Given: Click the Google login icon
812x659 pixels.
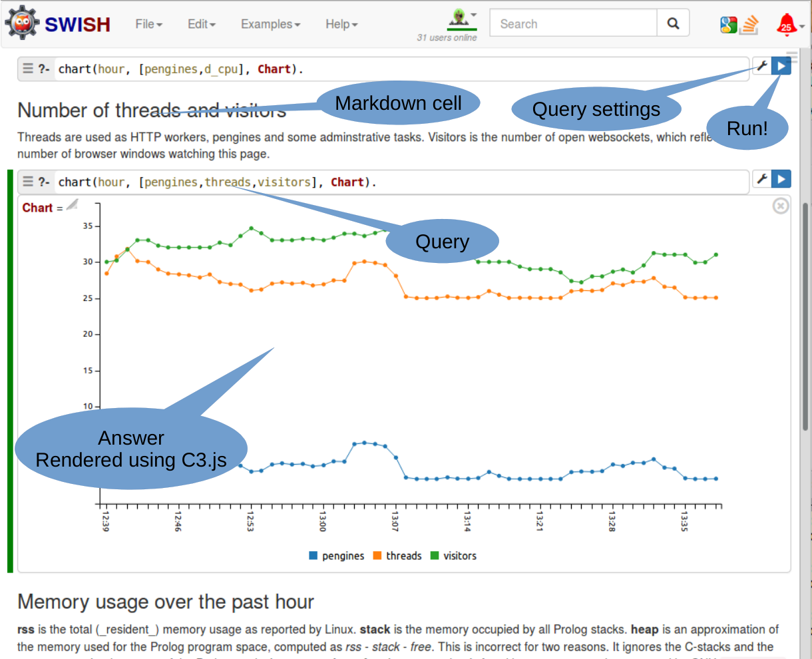Looking at the screenshot, I should coord(729,25).
